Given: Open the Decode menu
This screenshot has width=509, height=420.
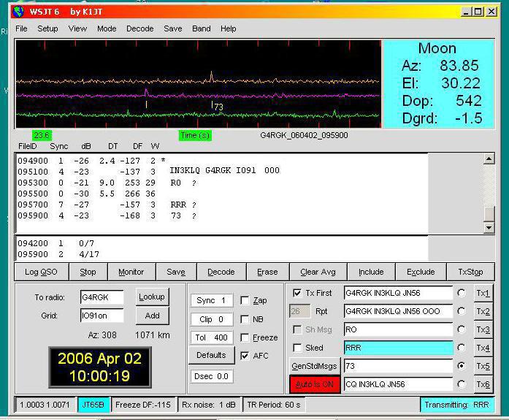Looking at the screenshot, I should point(139,28).
